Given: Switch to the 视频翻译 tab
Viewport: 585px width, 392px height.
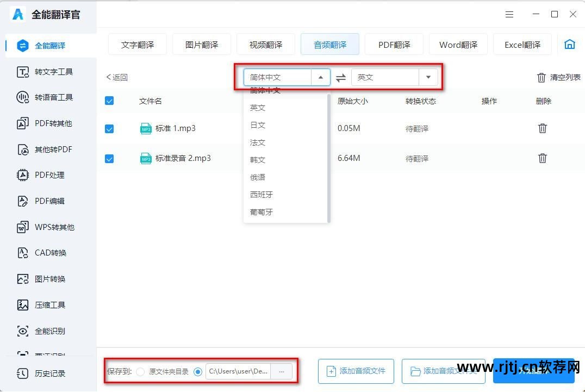Looking at the screenshot, I should (x=266, y=45).
